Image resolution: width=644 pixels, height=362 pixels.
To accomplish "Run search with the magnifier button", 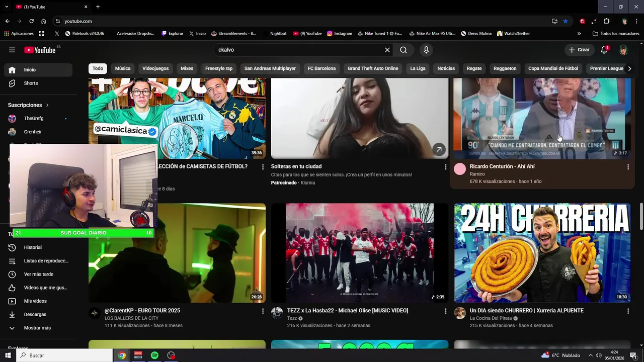I will (x=404, y=50).
